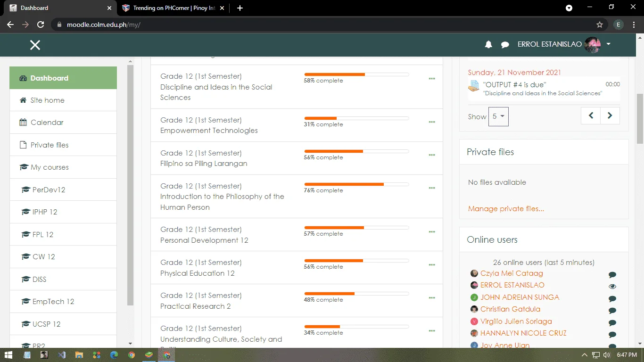Message Christian Gatdula chat icon
Viewport: 644px width, 362px height.
(x=612, y=311)
